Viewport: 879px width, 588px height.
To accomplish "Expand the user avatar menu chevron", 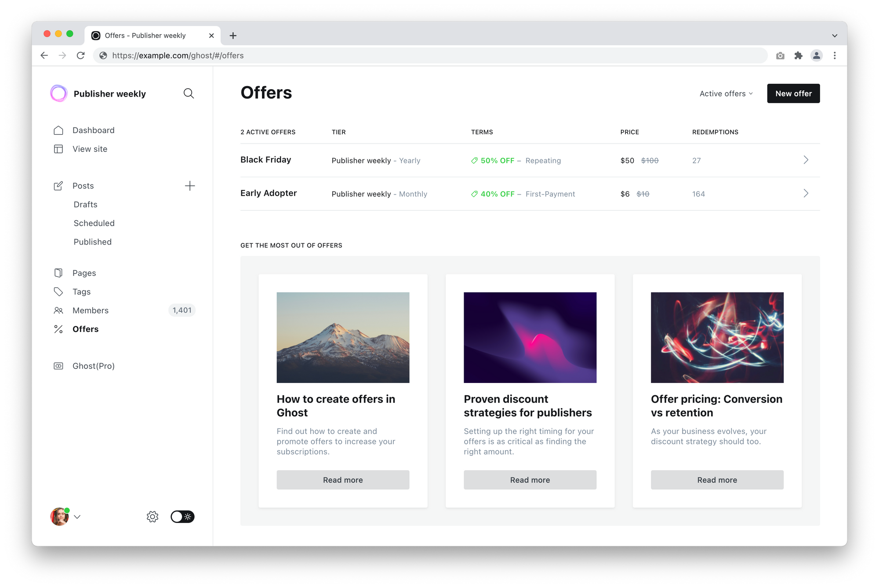I will 77,517.
